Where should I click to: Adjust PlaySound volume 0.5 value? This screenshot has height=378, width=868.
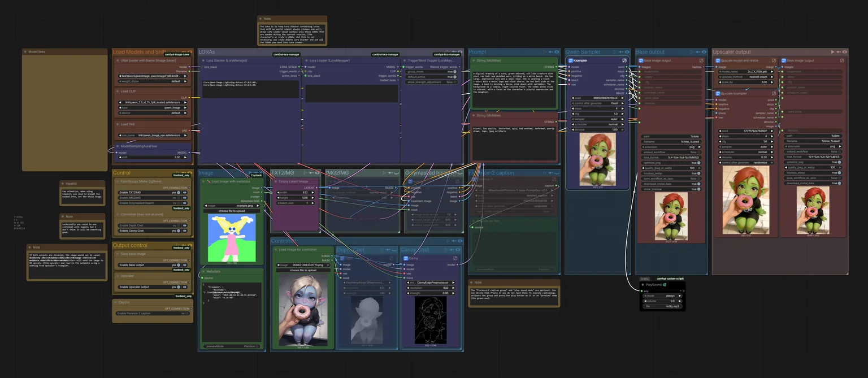(x=662, y=301)
